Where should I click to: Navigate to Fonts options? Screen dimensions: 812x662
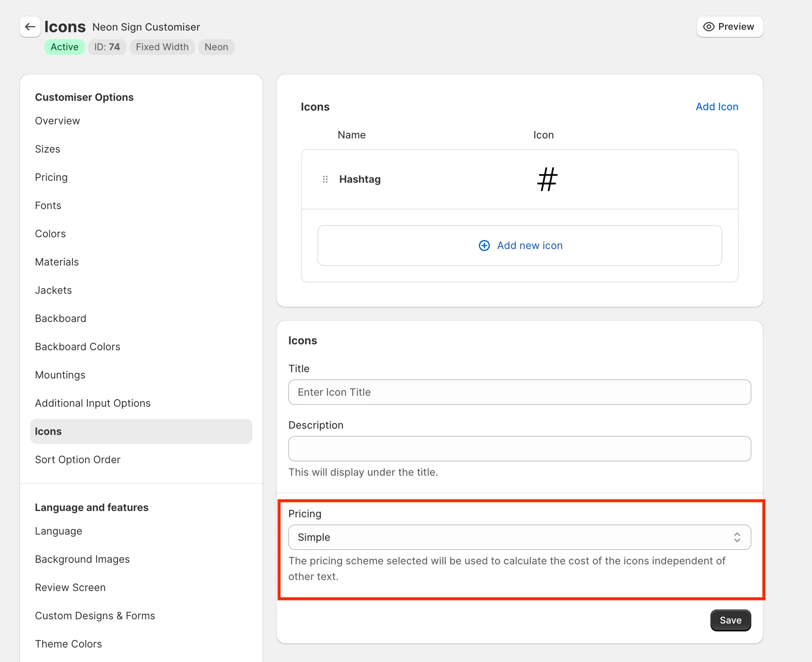click(x=48, y=206)
